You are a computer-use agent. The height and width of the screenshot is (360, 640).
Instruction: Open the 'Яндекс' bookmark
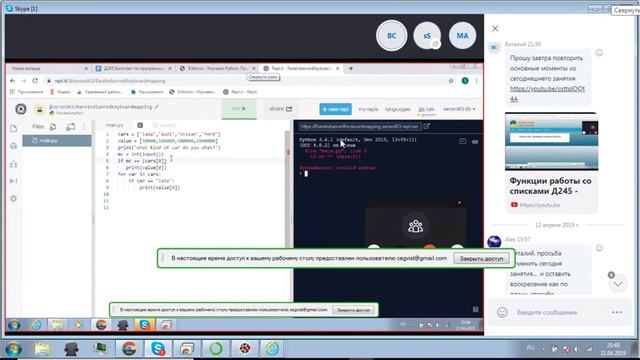[x=60, y=92]
